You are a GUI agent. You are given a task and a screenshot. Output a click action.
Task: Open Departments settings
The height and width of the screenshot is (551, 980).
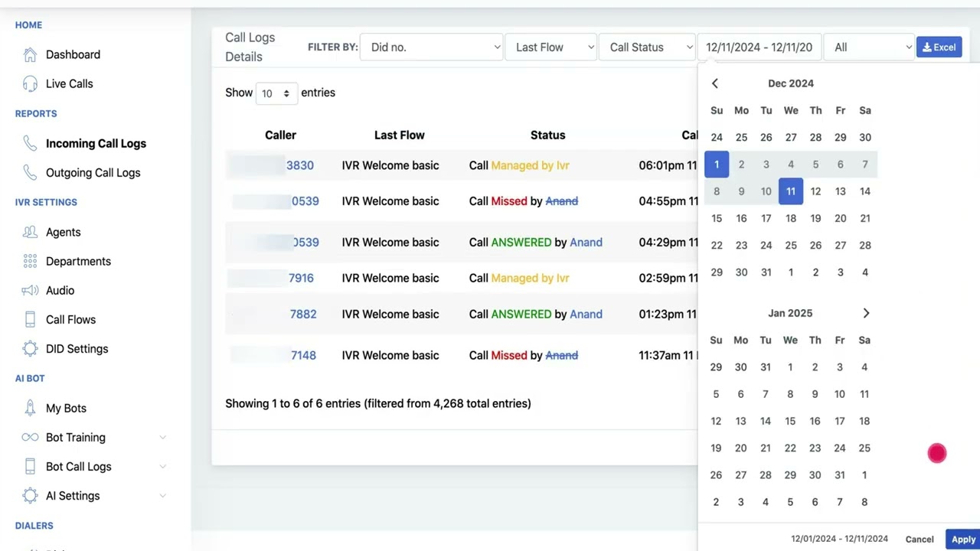coord(78,261)
